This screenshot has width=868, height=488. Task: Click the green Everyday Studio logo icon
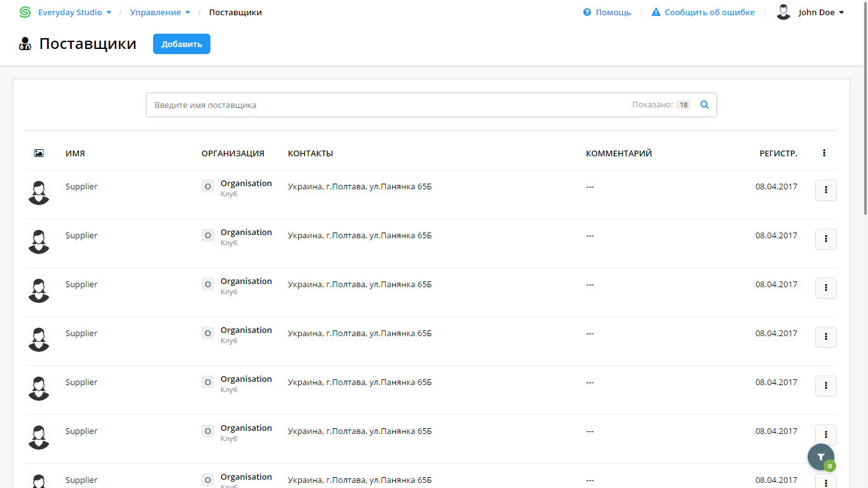pyautogui.click(x=25, y=12)
